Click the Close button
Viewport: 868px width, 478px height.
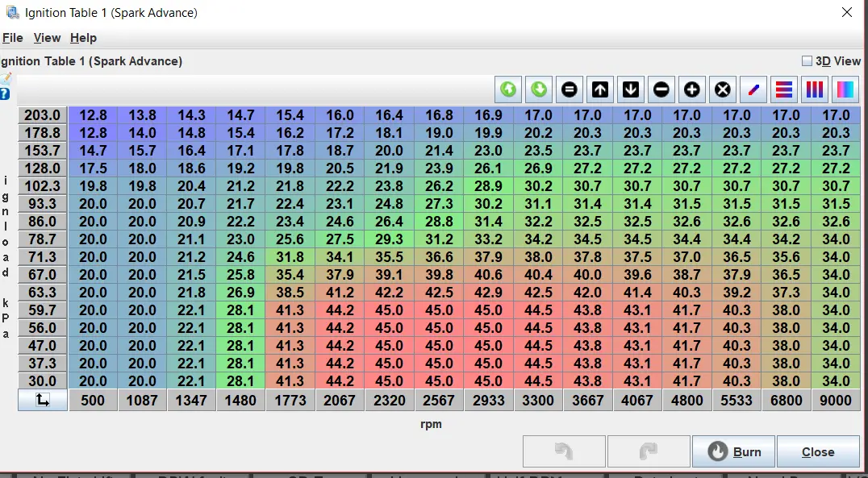[x=819, y=451]
